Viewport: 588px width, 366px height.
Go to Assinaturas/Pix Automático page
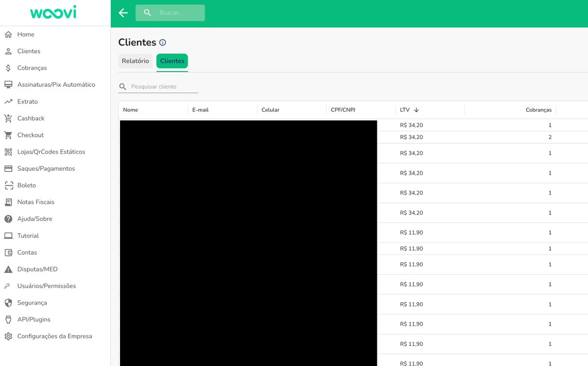pyautogui.click(x=55, y=85)
